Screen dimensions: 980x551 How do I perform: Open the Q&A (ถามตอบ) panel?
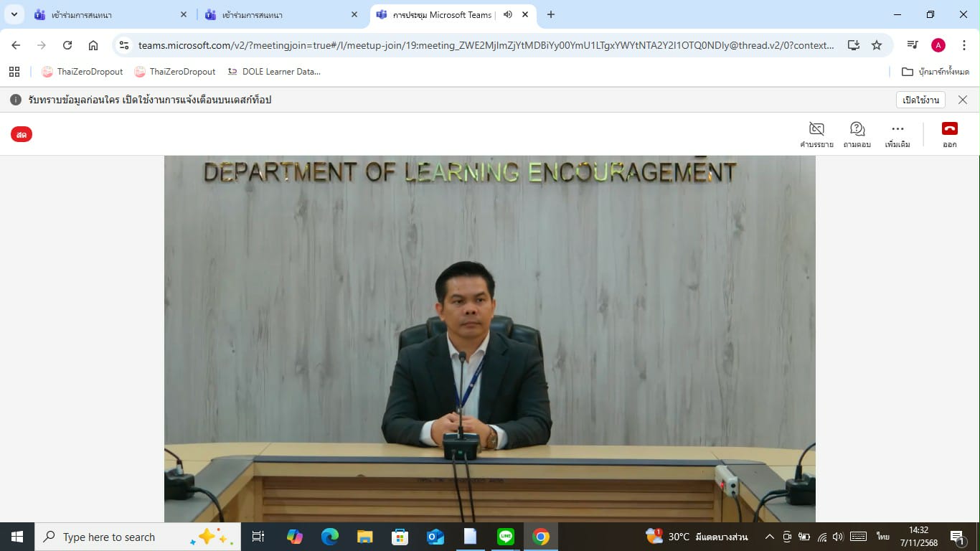pos(857,134)
